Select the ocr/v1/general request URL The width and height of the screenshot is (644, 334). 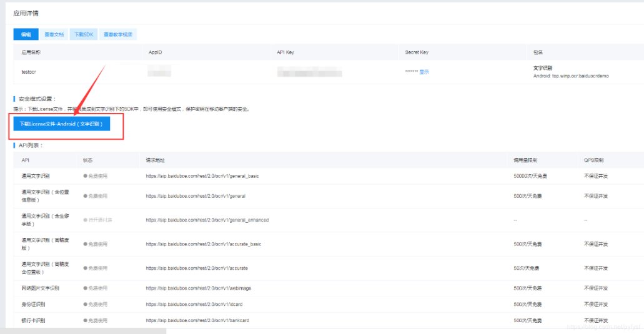[196, 196]
